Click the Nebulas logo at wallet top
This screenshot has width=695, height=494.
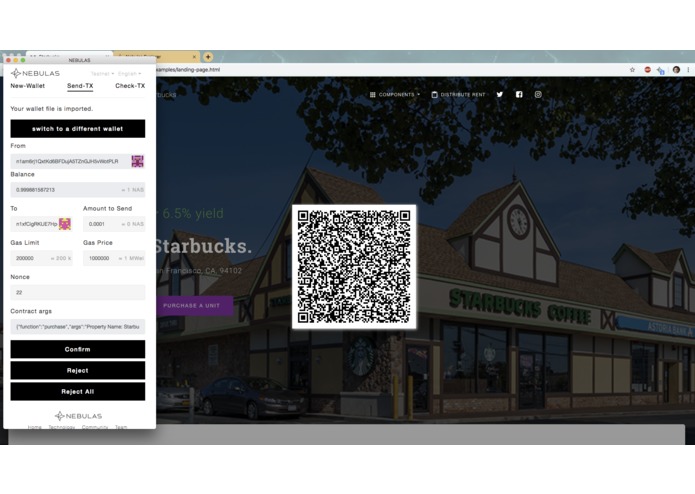pos(35,73)
